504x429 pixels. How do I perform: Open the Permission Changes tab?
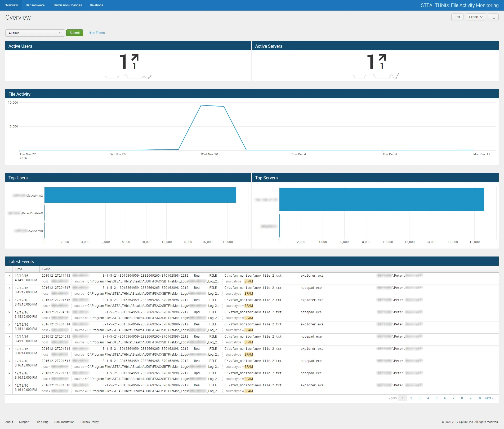67,5
